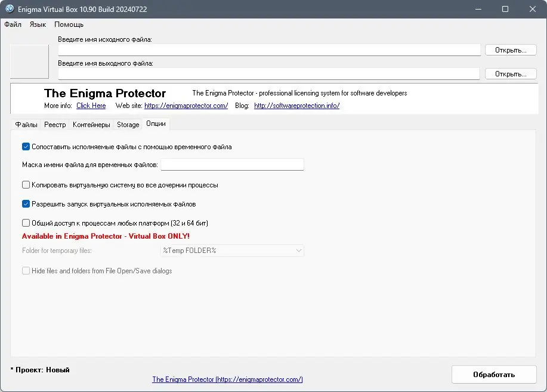The height and width of the screenshot is (392, 547).
Task: Maximize the Enigma Virtual Box window
Action: pos(505,9)
